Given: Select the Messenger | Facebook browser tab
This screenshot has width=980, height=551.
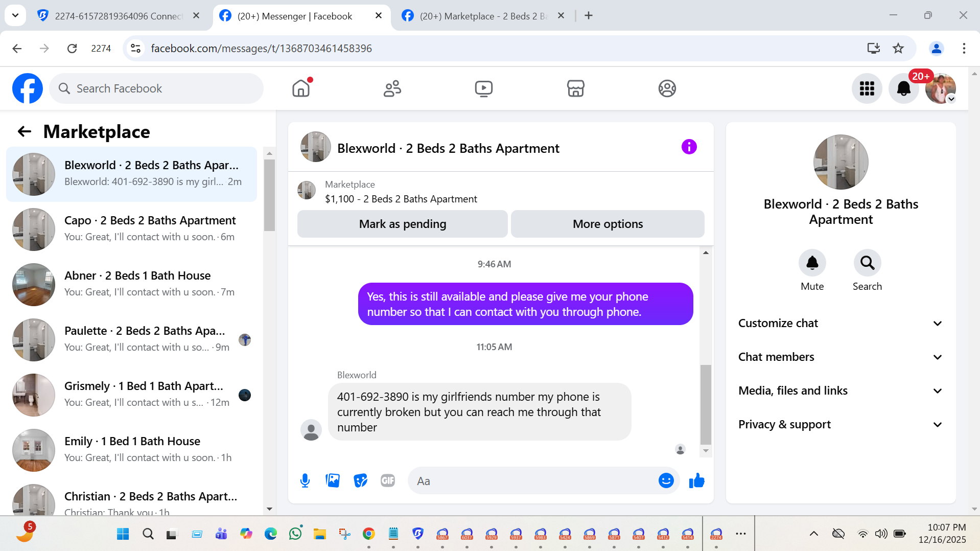Looking at the screenshot, I should (x=301, y=16).
